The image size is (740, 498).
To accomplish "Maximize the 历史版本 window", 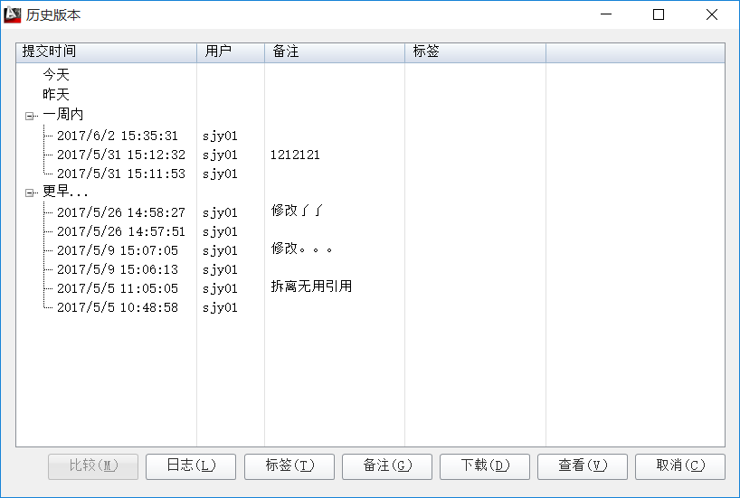I will click(x=658, y=15).
